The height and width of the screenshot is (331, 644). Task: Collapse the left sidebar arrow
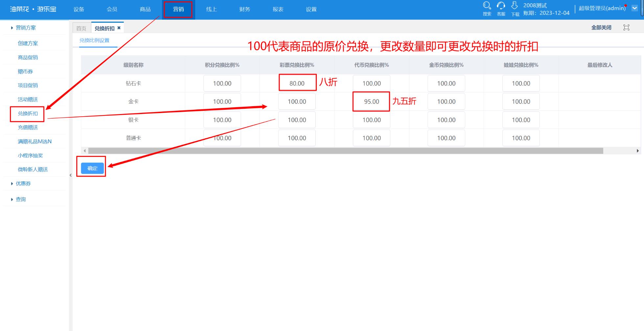71,175
